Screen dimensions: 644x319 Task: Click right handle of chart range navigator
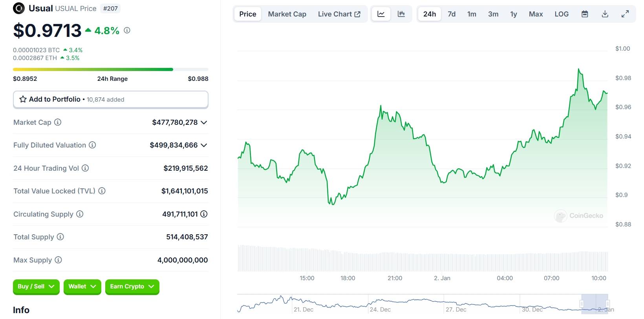(607, 304)
